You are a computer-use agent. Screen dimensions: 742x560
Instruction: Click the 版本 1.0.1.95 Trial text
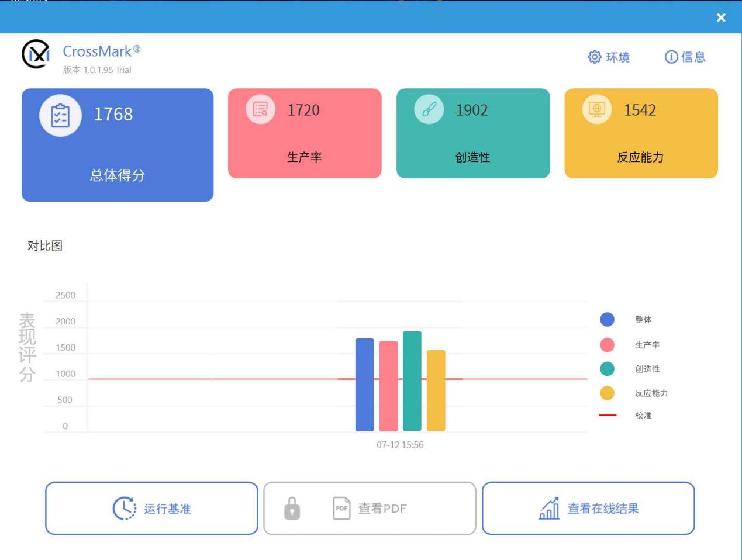click(x=97, y=70)
